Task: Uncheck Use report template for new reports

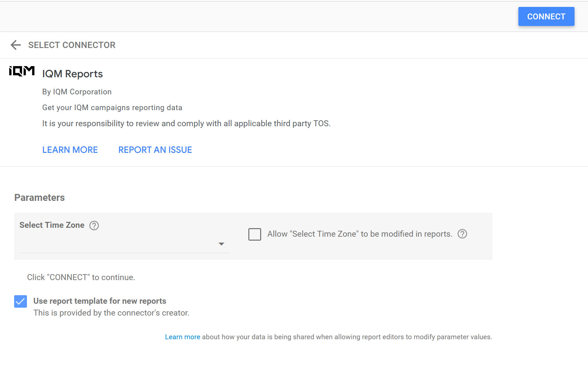Action: click(20, 301)
